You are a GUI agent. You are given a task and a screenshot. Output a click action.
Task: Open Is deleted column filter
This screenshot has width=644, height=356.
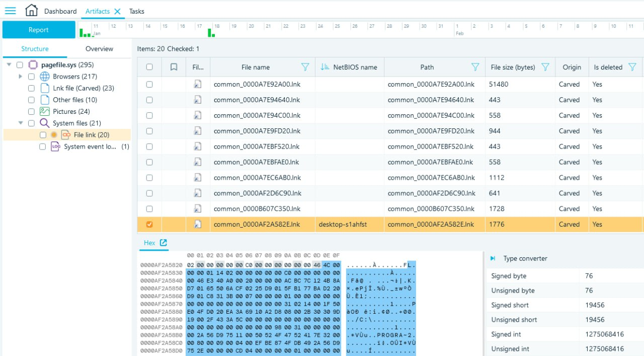coord(632,67)
